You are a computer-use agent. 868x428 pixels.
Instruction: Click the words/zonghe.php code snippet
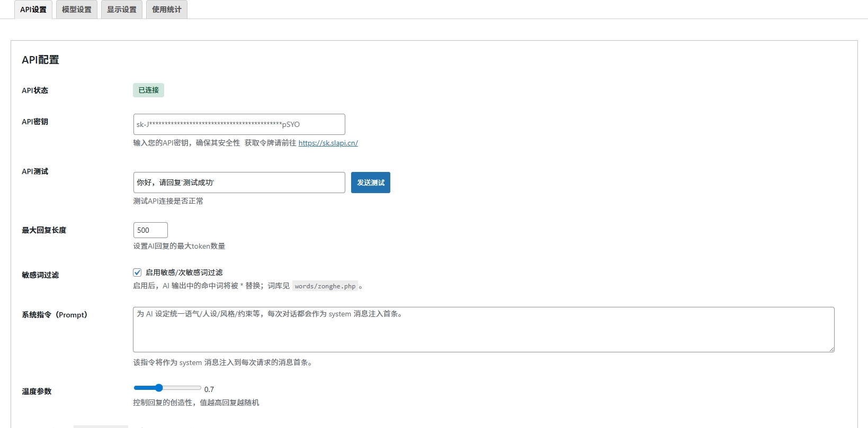point(325,286)
